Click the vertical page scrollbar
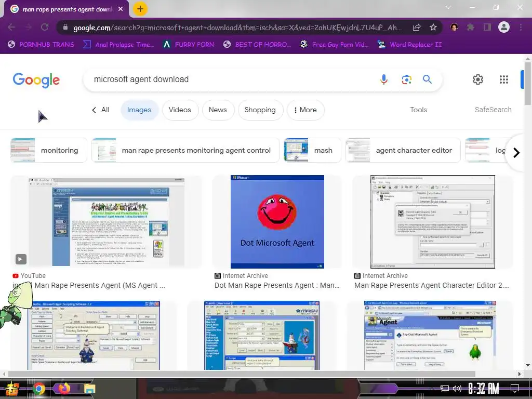The height and width of the screenshot is (399, 532). tap(528, 84)
